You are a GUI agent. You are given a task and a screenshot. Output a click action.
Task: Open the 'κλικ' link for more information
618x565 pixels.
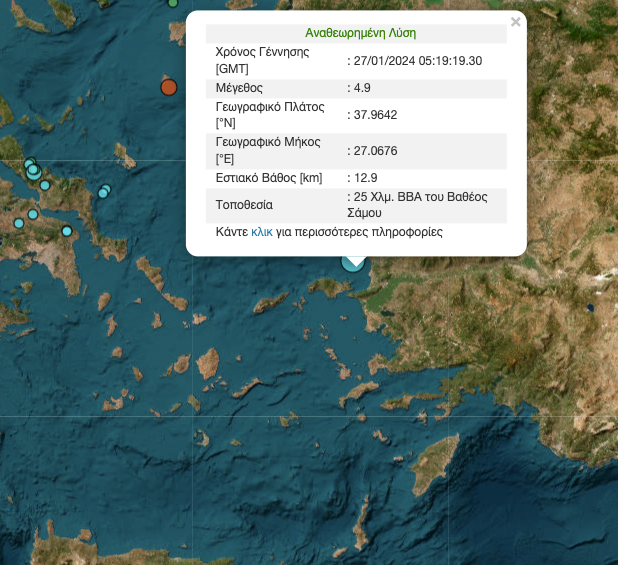[262, 232]
